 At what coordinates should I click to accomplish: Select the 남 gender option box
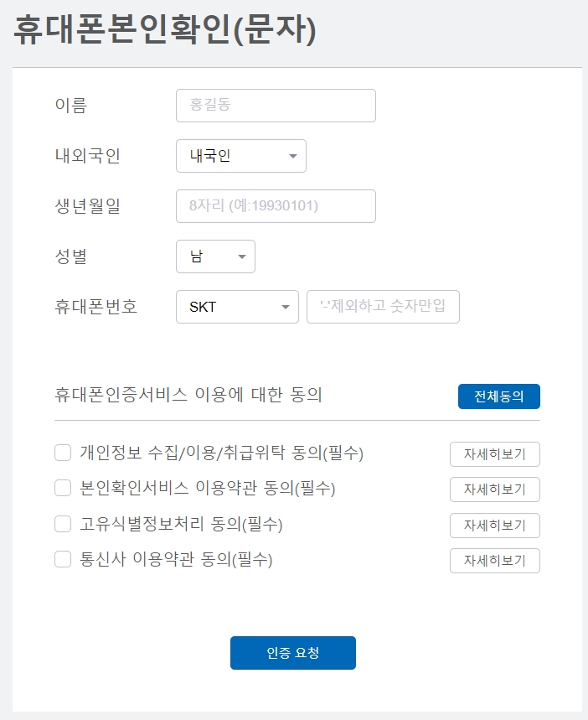[215, 256]
